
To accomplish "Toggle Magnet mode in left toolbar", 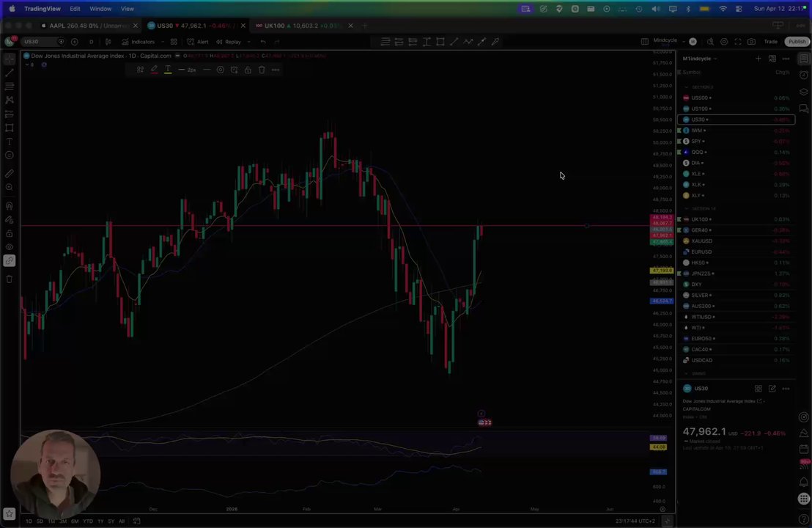I will 10,206.
